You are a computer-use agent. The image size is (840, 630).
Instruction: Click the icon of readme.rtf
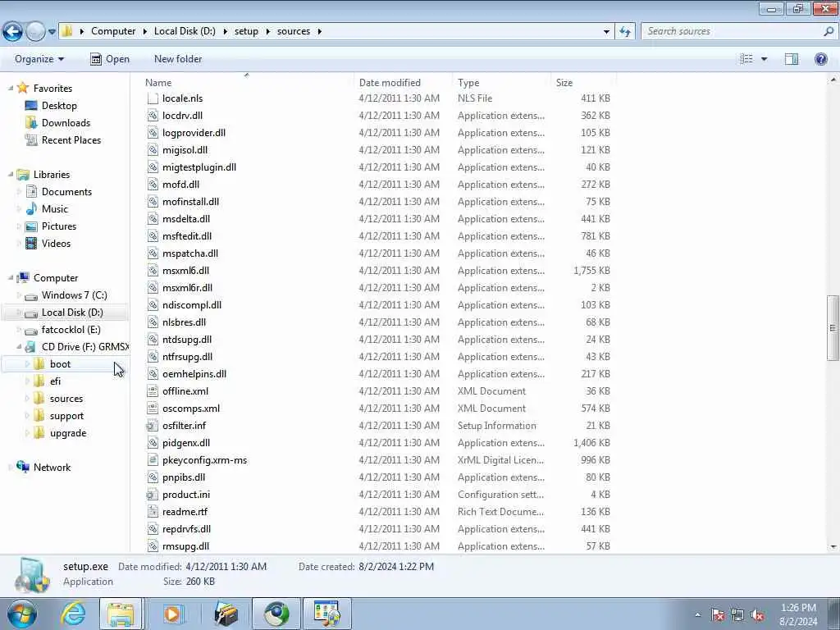coord(153,512)
